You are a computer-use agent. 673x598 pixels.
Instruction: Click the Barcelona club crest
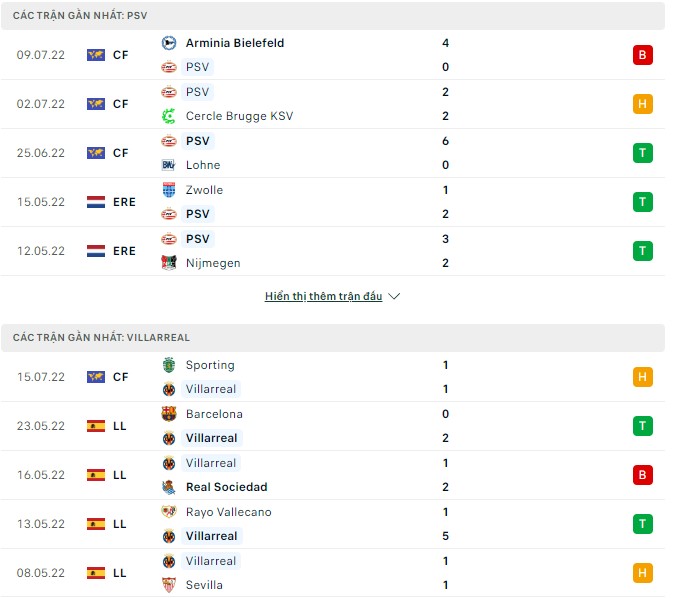point(168,414)
